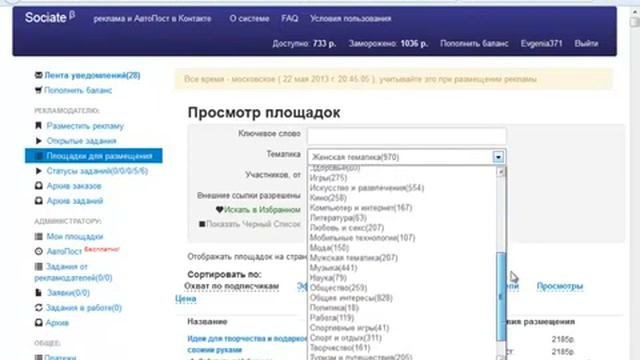Screen dimensions: 640x360
Task: Open Разместить рекламу in sidebar
Action: click(x=85, y=126)
